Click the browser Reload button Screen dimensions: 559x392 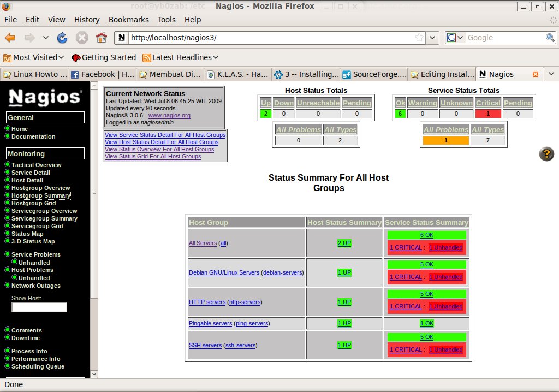62,38
